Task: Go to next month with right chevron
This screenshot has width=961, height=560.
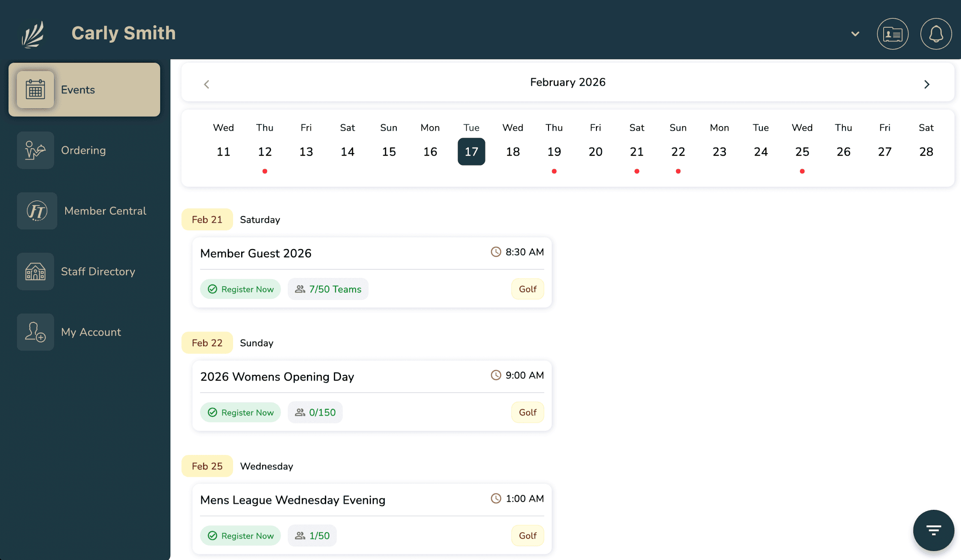Action: (927, 84)
